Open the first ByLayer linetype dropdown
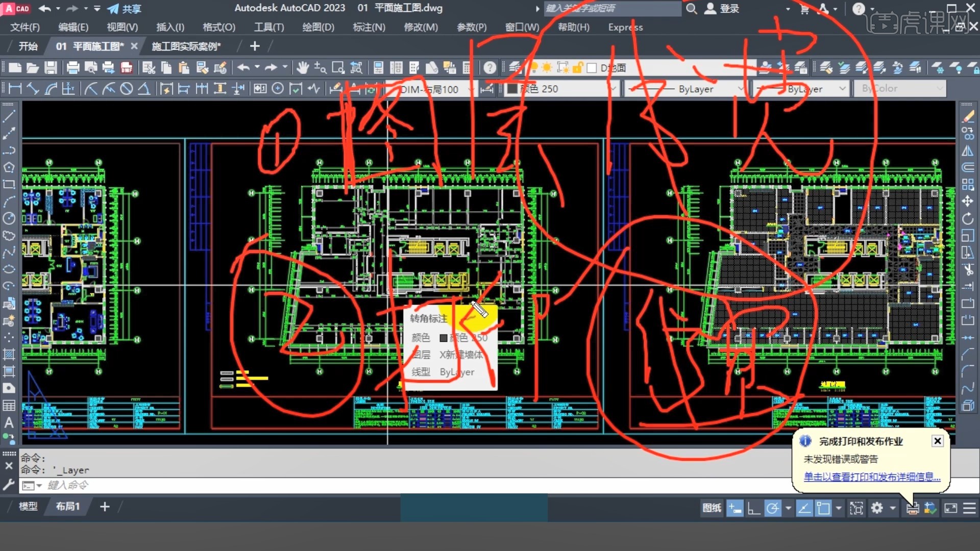The height and width of the screenshot is (551, 980). tap(741, 89)
